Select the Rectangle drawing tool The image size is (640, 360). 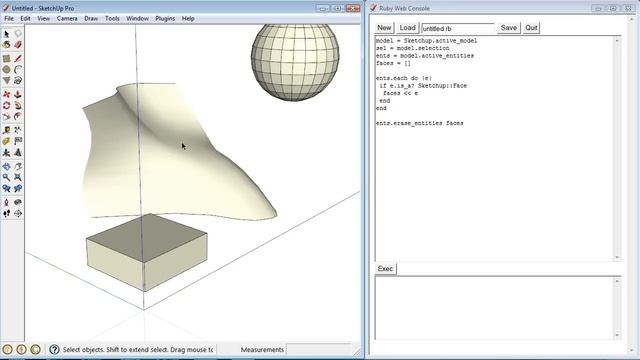(x=7, y=59)
